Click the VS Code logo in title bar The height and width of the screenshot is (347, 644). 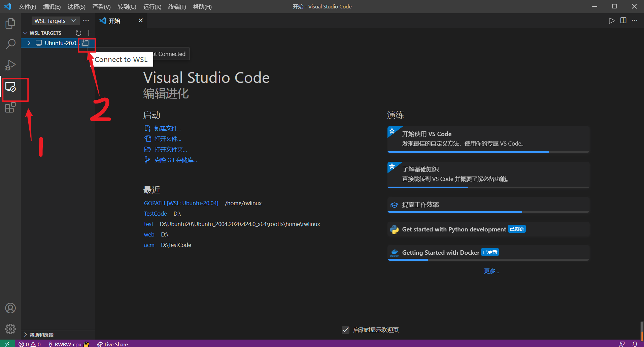point(7,6)
